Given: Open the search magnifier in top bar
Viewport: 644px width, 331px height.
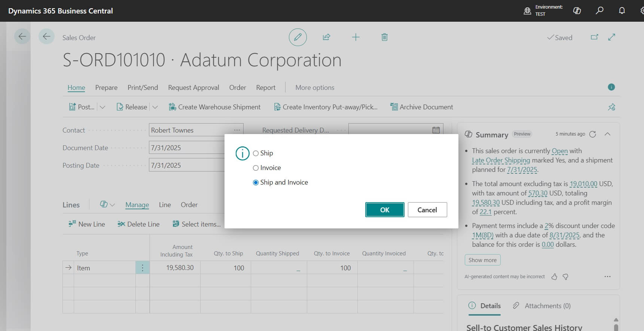Looking at the screenshot, I should click(599, 10).
